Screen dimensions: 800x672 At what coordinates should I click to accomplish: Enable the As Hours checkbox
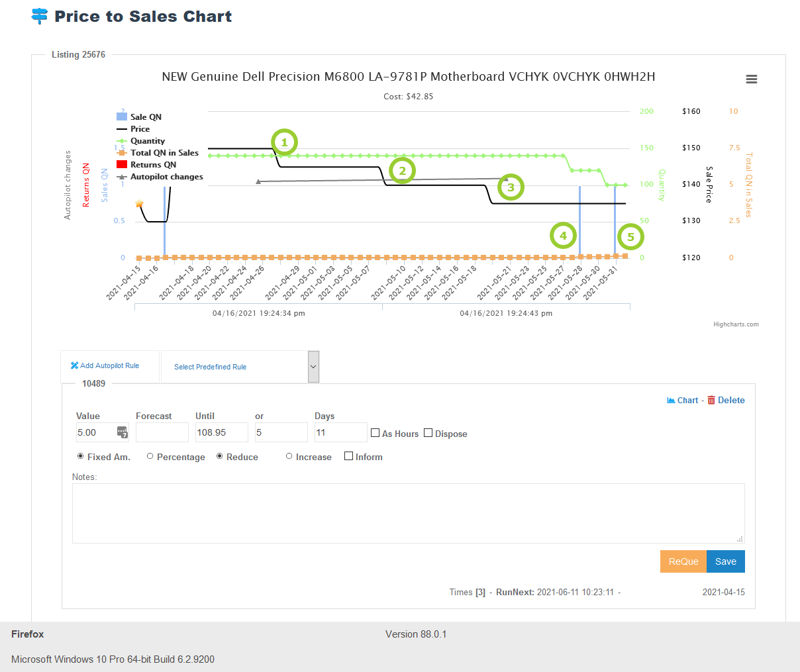pos(375,433)
